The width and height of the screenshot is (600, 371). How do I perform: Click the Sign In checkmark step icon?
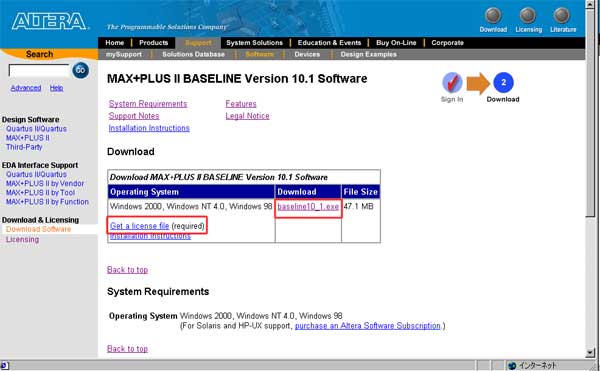452,82
